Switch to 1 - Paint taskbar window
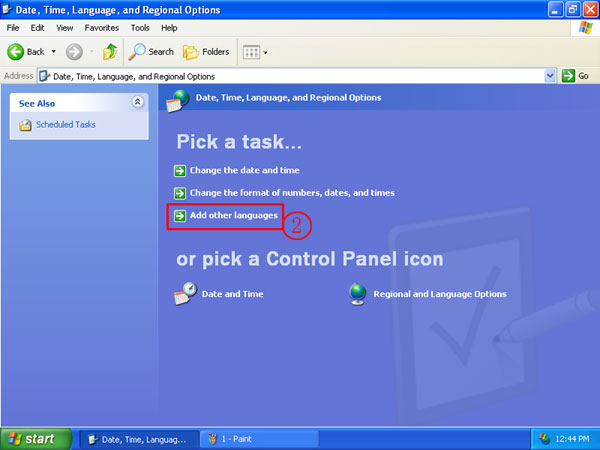This screenshot has height=450, width=600. pos(258,438)
